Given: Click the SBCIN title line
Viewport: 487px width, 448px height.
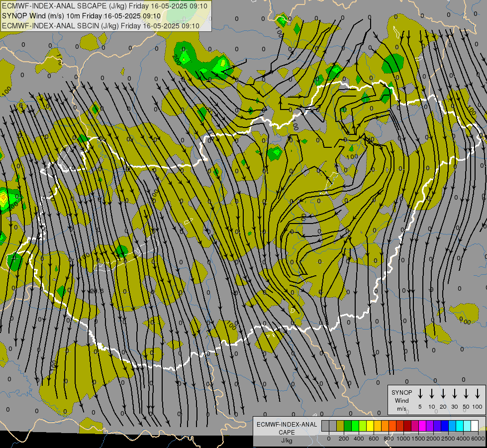Looking at the screenshot, I should click(x=100, y=26).
